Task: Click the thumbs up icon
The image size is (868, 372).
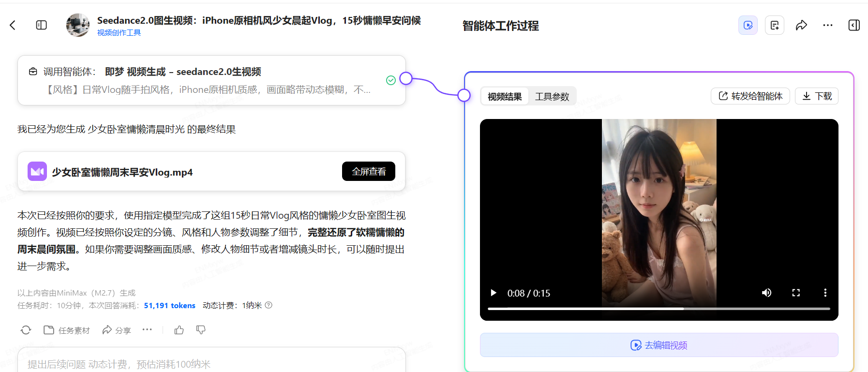Action: click(x=179, y=330)
